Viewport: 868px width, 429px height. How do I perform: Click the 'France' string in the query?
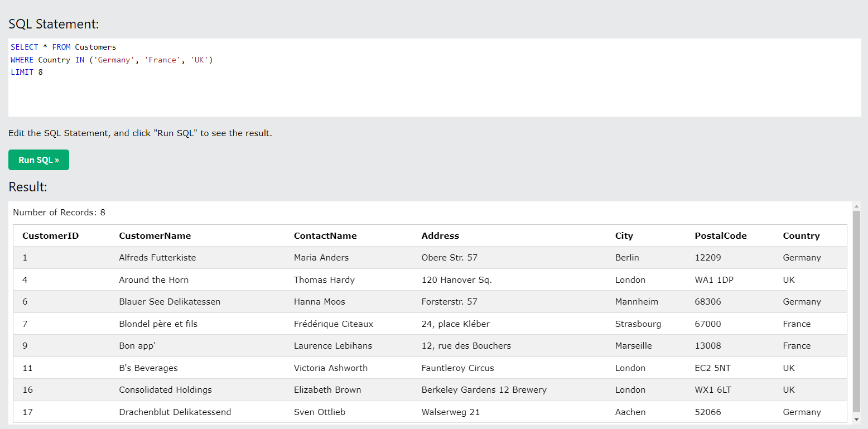pos(163,60)
